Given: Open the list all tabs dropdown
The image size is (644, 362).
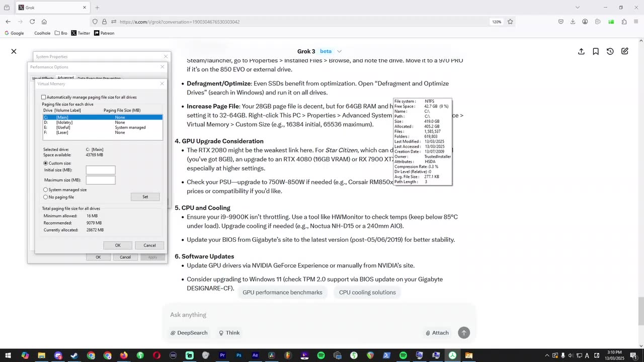Looking at the screenshot, I should click(x=578, y=8).
